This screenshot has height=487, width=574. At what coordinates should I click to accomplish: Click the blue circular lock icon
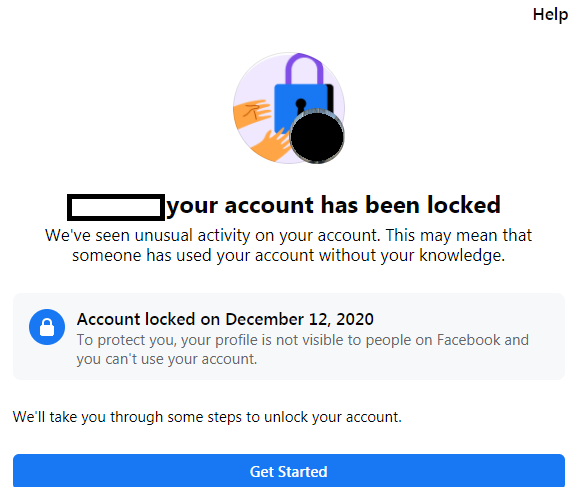click(x=47, y=327)
